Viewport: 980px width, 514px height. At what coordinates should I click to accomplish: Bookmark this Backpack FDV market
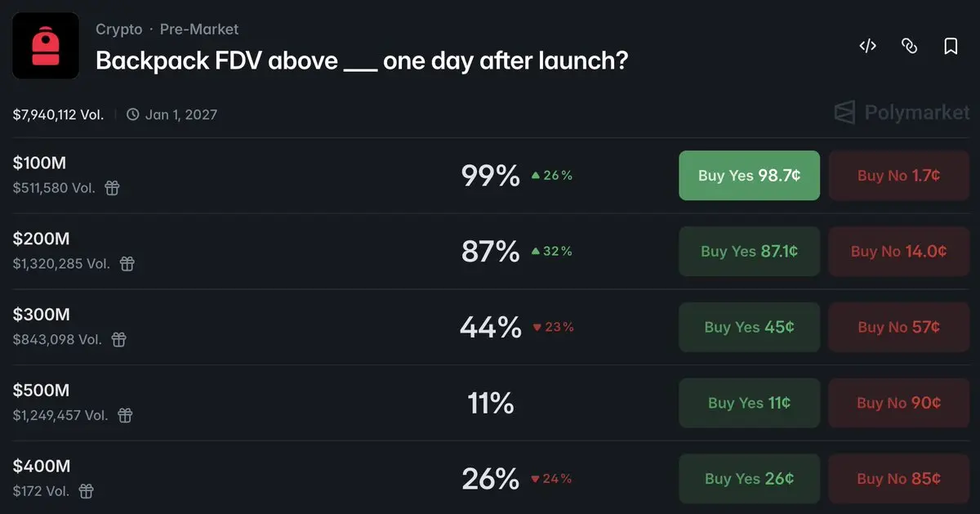(x=951, y=46)
